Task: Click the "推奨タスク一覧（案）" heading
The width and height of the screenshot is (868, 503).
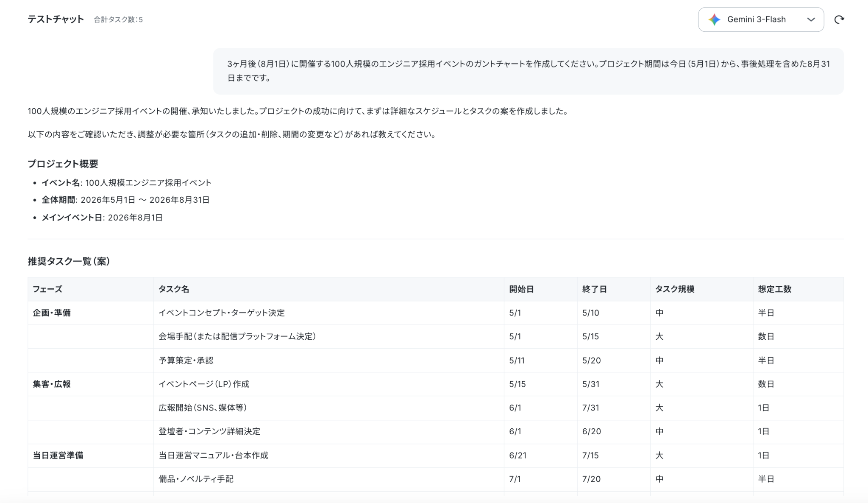Action: coord(69,261)
